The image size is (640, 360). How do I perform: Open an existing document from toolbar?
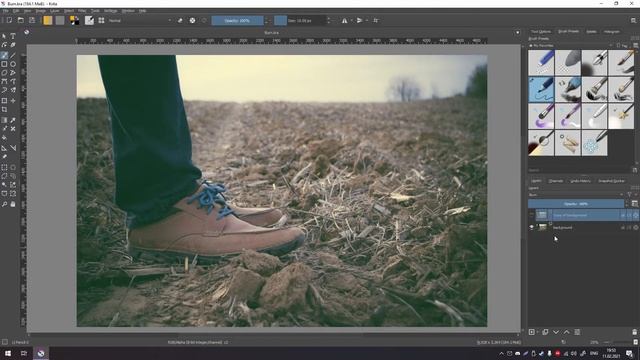tap(20, 20)
